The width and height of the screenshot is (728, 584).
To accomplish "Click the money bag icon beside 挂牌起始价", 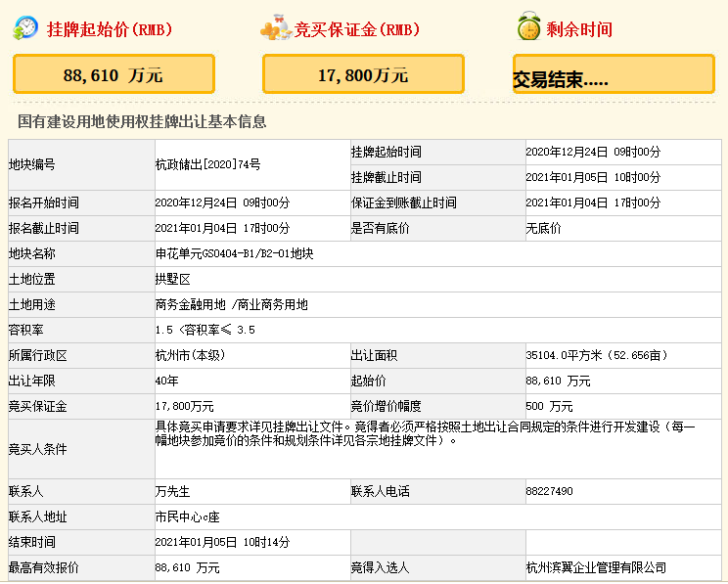I will click(x=25, y=28).
